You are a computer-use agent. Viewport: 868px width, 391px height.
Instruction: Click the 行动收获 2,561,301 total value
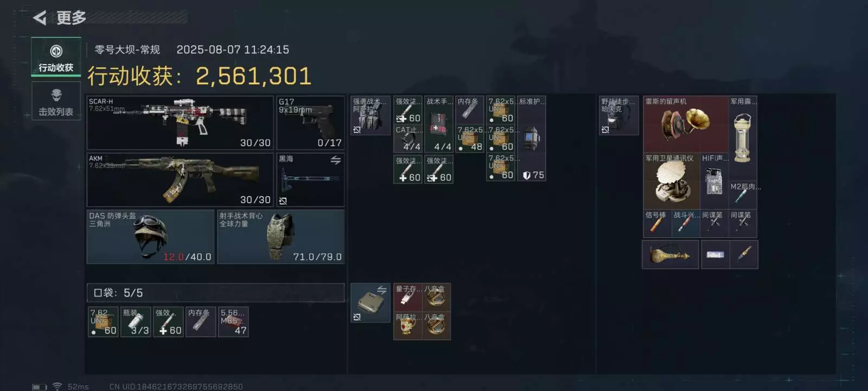pos(200,76)
